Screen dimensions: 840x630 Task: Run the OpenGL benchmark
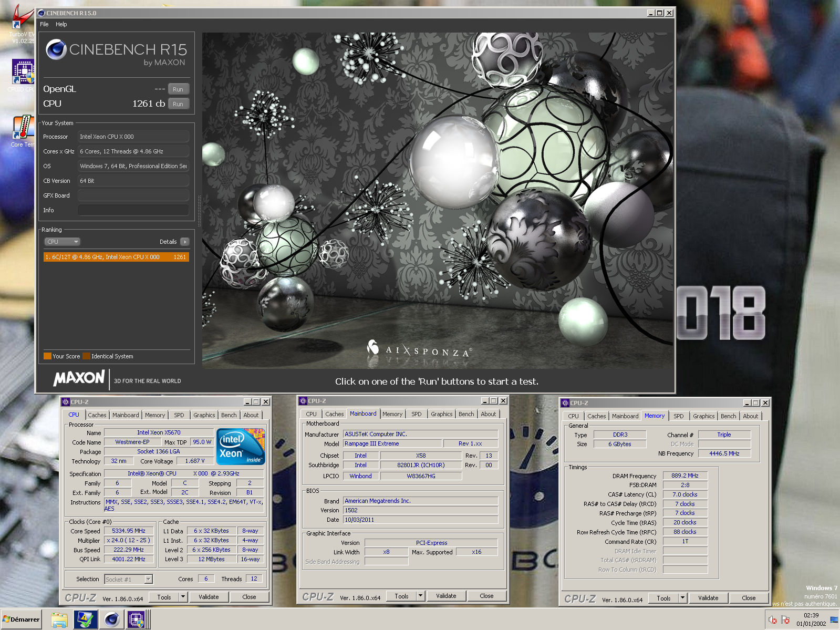coord(178,89)
